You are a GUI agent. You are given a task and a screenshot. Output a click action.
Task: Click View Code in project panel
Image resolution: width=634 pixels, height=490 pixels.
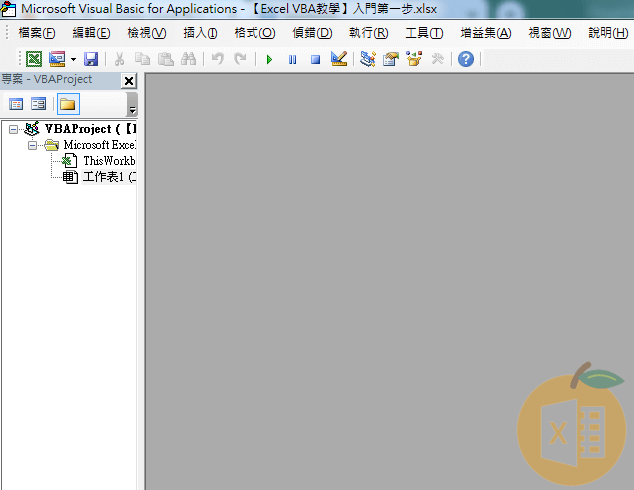tap(16, 103)
